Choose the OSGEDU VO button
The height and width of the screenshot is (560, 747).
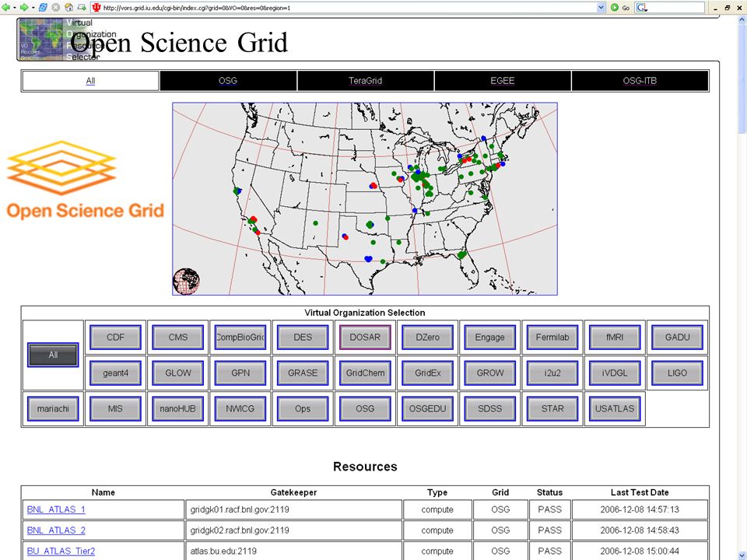click(427, 408)
